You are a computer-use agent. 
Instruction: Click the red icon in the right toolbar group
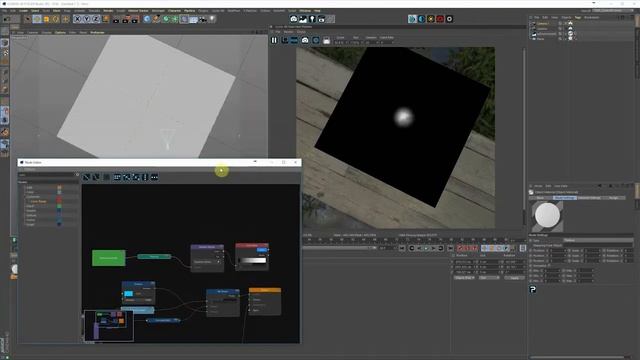click(x=440, y=19)
